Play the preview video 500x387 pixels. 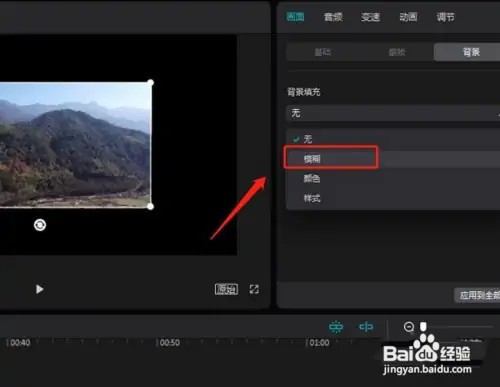click(39, 289)
